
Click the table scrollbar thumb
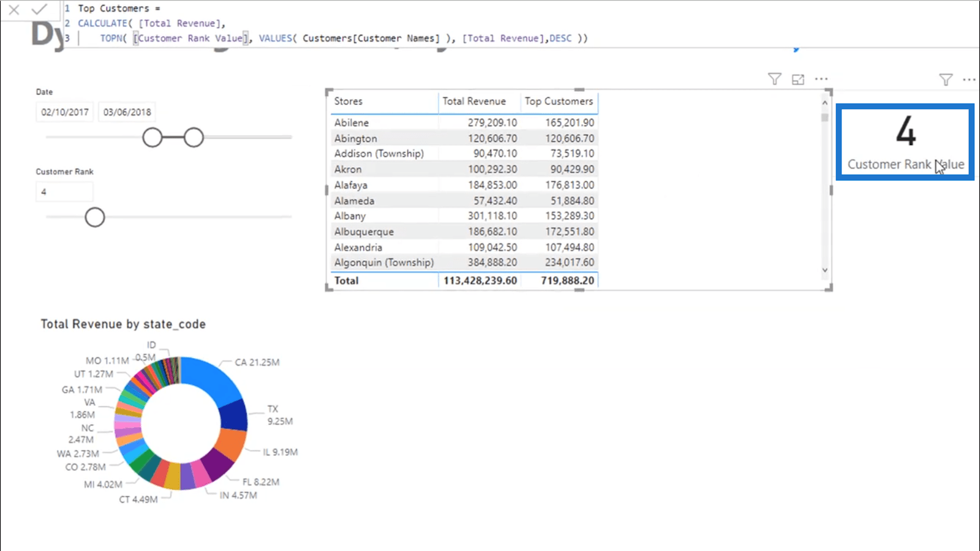coord(824,117)
